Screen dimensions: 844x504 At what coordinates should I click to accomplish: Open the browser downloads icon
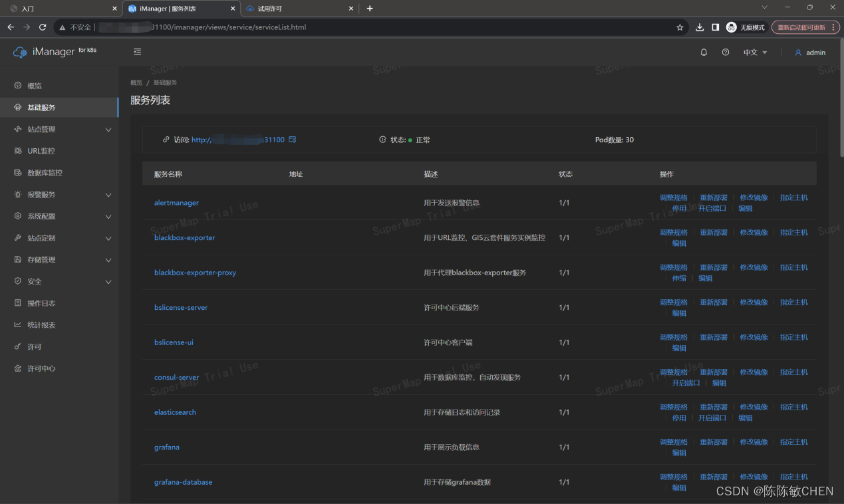click(700, 27)
